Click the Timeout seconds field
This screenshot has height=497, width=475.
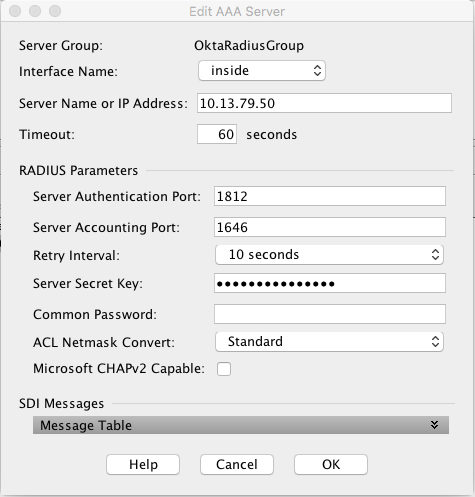point(217,134)
